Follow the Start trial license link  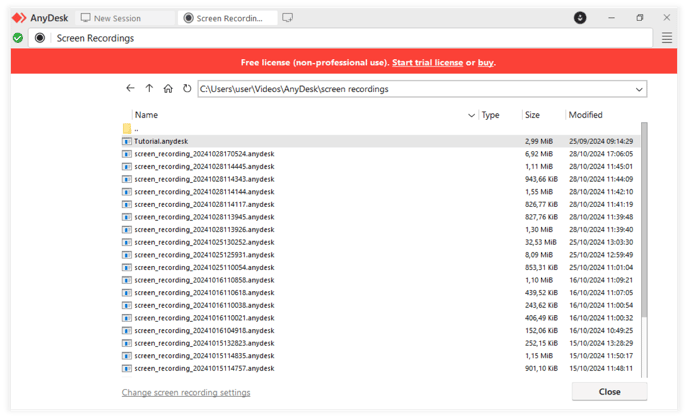pos(427,62)
